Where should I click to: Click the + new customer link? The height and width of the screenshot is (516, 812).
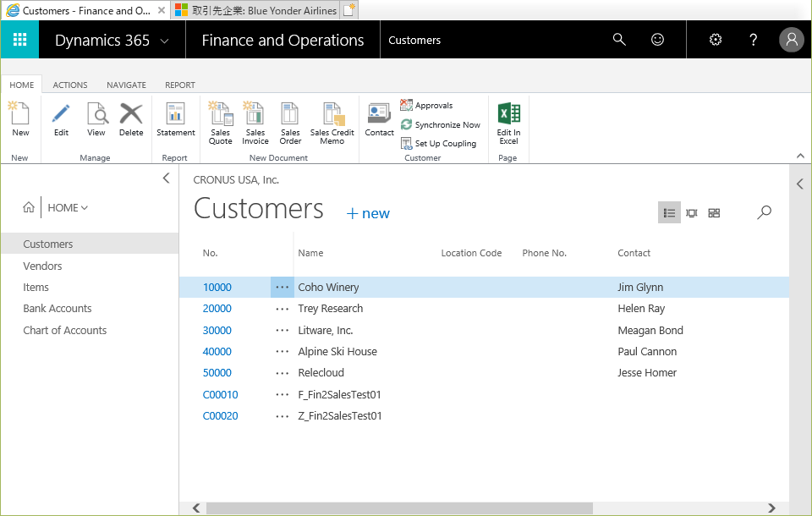[368, 213]
